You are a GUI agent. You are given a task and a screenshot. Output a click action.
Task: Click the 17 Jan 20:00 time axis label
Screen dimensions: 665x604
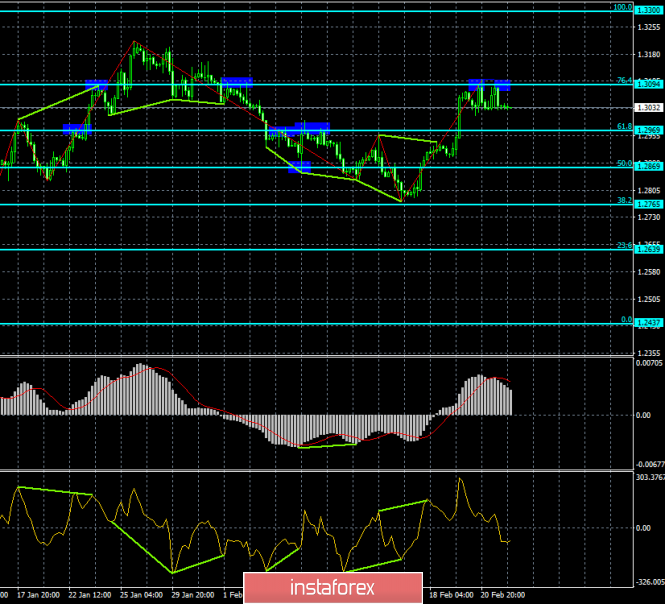38,595
